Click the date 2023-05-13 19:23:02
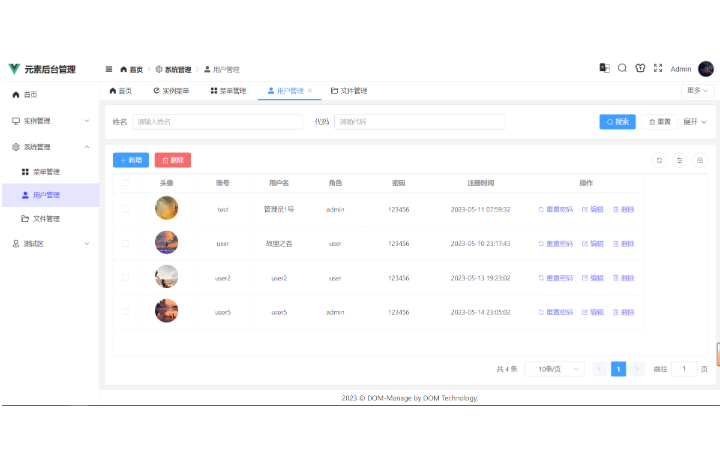Image resolution: width=720 pixels, height=450 pixels. pyautogui.click(x=480, y=278)
